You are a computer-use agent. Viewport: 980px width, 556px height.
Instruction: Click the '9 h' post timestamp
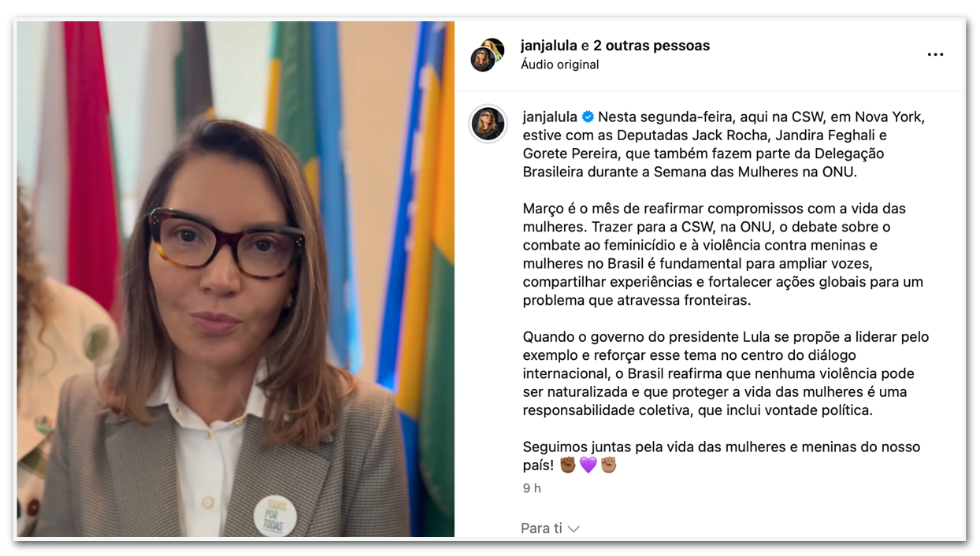532,488
